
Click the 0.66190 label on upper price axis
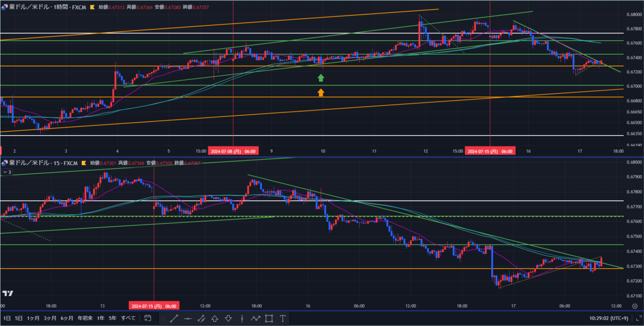point(633,145)
